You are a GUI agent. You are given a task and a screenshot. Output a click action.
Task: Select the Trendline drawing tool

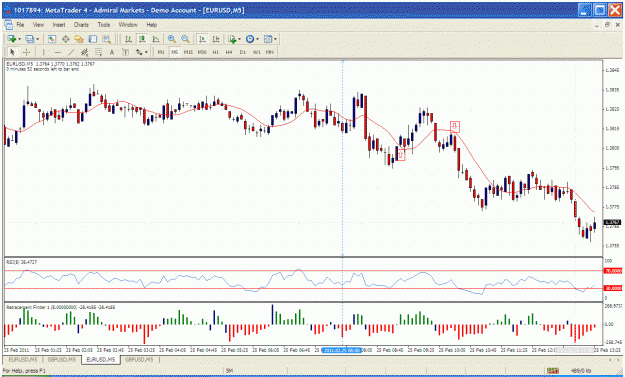tap(71, 52)
